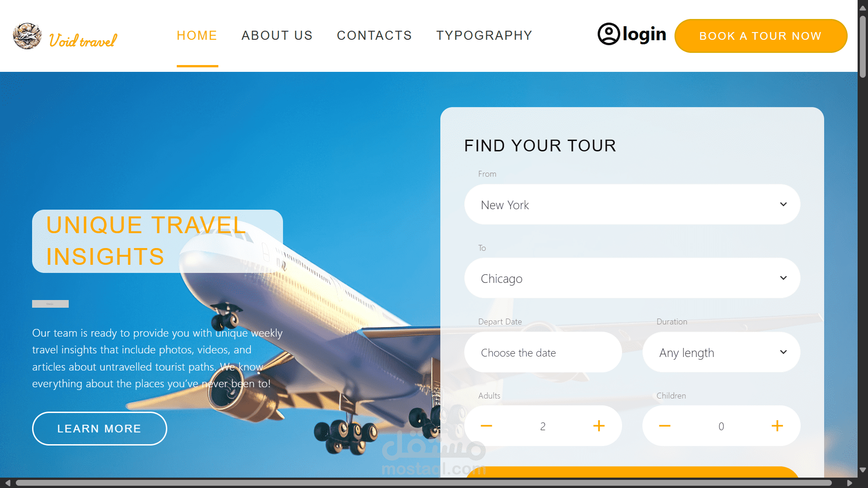Image resolution: width=868 pixels, height=488 pixels.
Task: Click the To destination dropdown arrow
Action: click(x=783, y=277)
